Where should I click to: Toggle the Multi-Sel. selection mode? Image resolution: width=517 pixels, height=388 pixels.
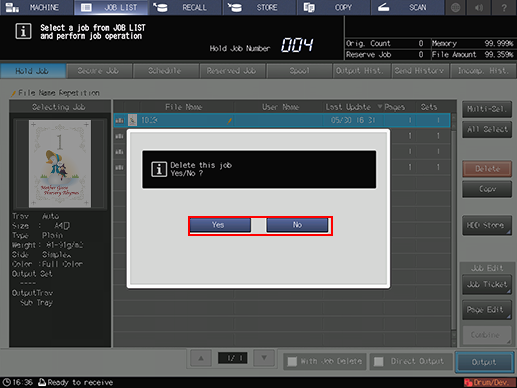click(487, 109)
